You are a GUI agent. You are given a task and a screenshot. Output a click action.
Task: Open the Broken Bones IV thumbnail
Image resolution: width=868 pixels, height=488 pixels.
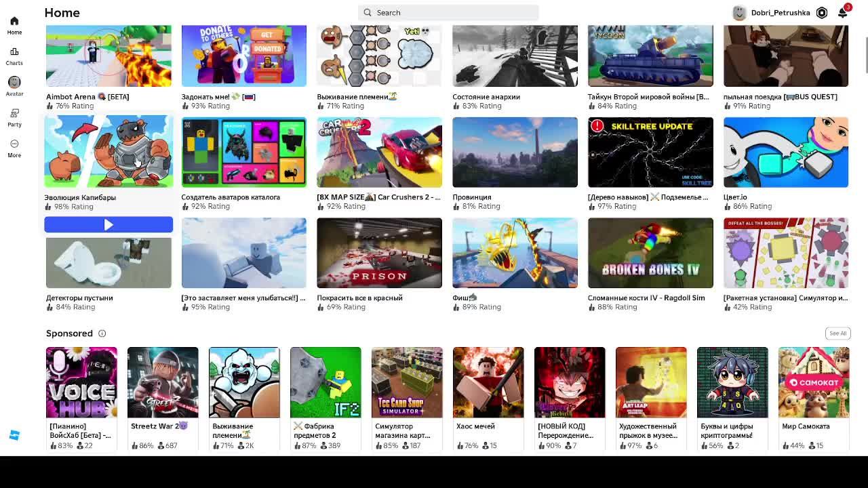click(x=650, y=253)
